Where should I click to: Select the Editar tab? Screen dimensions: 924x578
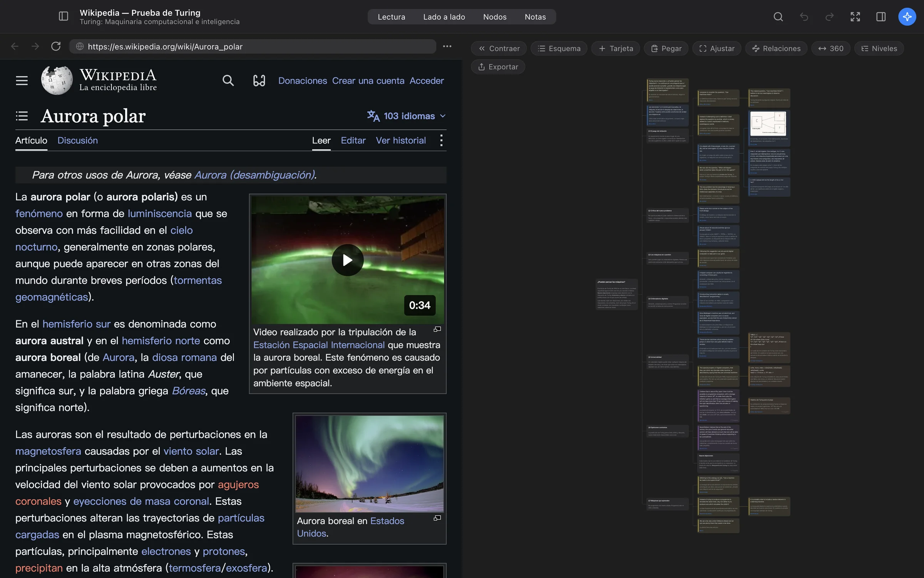353,140
